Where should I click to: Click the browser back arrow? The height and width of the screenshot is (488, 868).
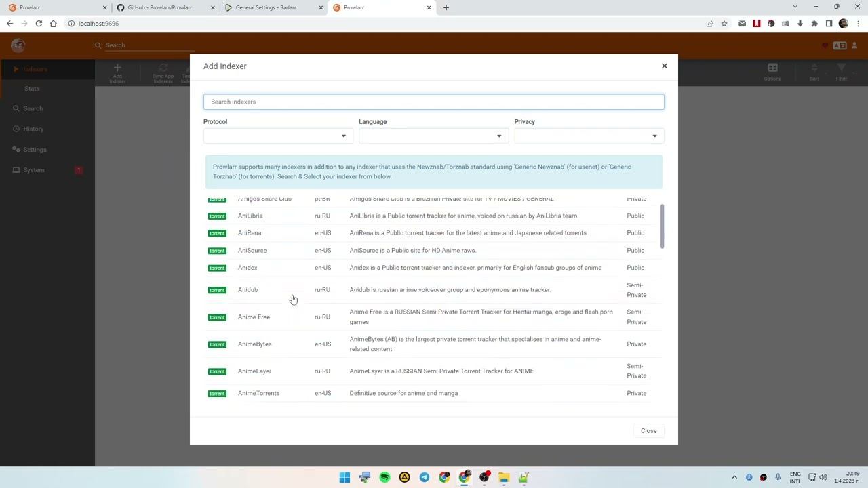(9, 24)
